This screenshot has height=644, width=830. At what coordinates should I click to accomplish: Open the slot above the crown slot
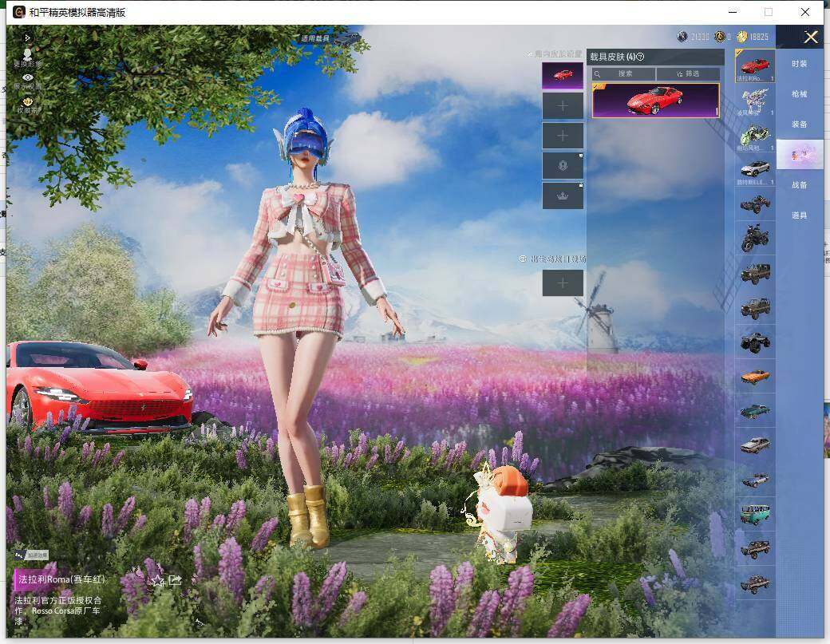[x=563, y=166]
